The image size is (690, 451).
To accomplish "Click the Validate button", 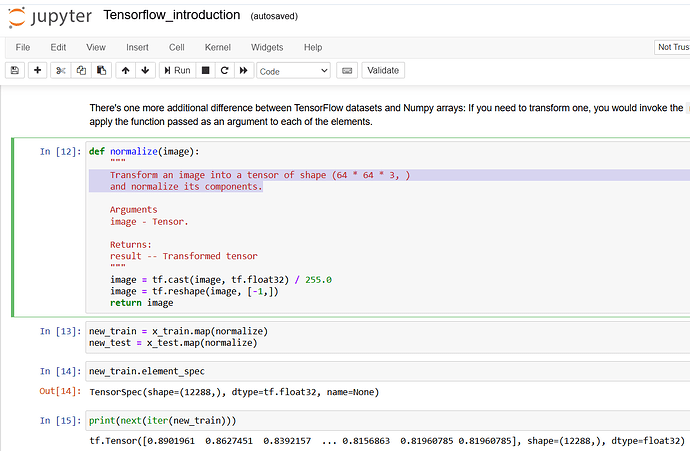I will click(x=383, y=70).
